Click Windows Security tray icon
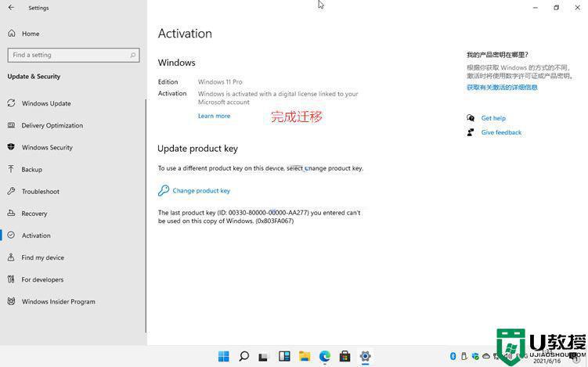Image resolution: width=588 pixels, height=367 pixels. tap(475, 356)
